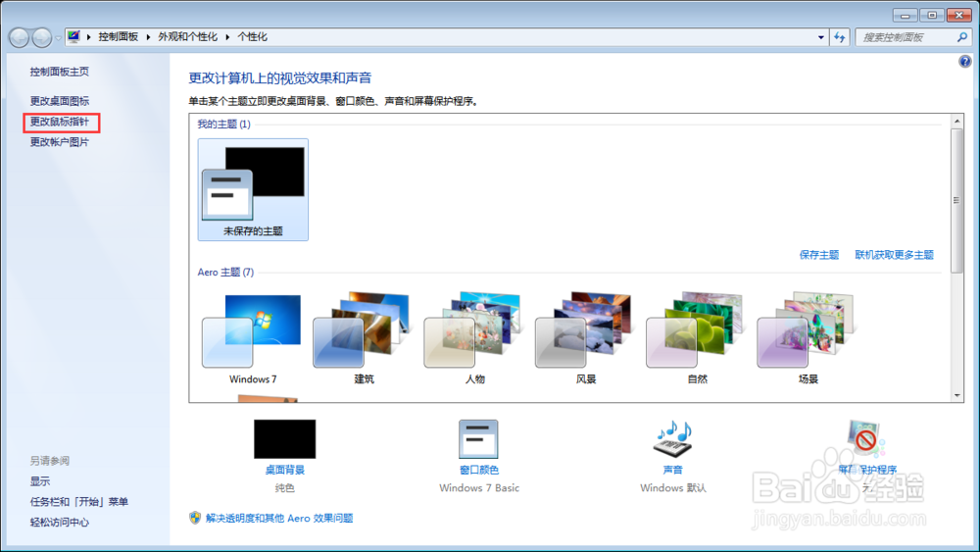Screen dimensions: 980x552
Task: Apply the 场景 Aero theme
Action: [808, 337]
